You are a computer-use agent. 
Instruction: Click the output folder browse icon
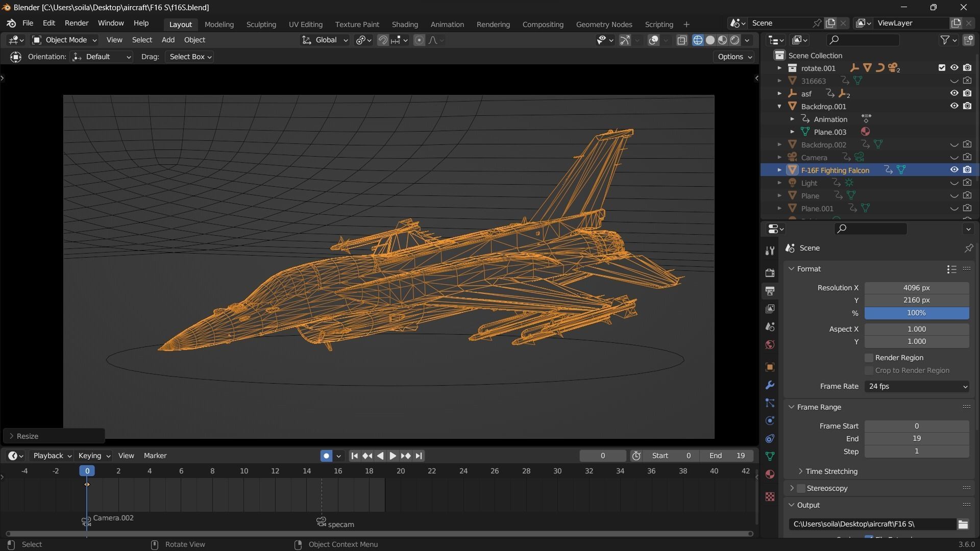(963, 524)
